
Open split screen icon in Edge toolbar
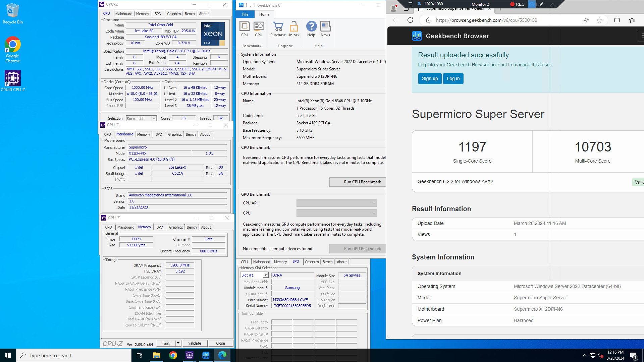point(617,20)
